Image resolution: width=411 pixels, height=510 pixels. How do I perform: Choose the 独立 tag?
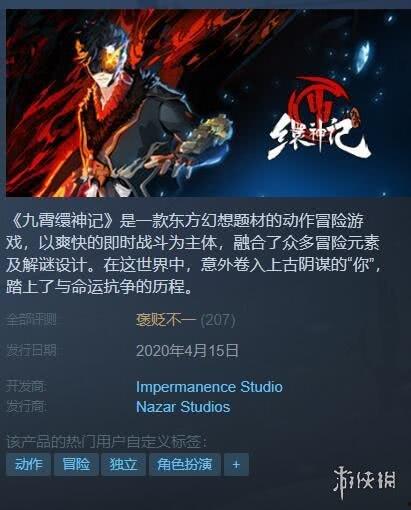(124, 464)
